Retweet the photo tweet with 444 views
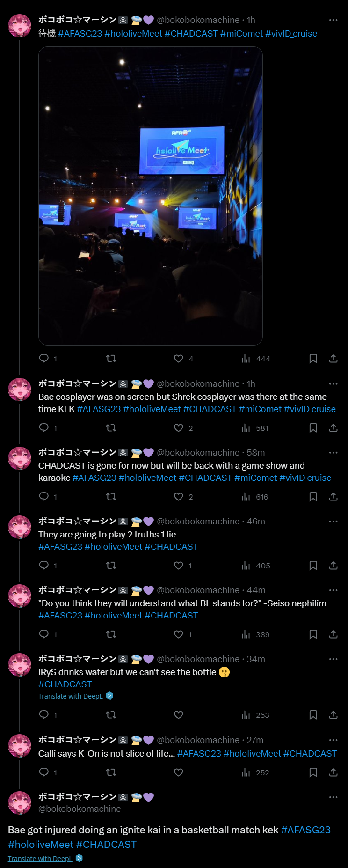 (x=111, y=359)
